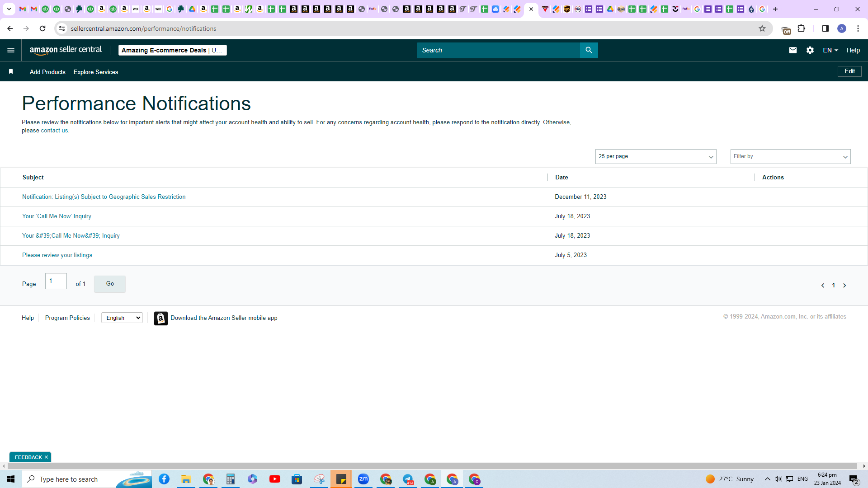Screen dimensions: 868x488
Task: Open Please review your listings notification
Action: pos(57,255)
